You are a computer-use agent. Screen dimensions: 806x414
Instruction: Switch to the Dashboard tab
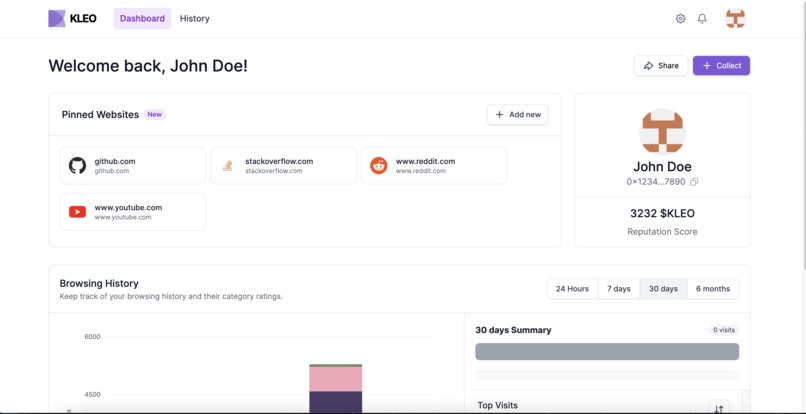tap(142, 19)
